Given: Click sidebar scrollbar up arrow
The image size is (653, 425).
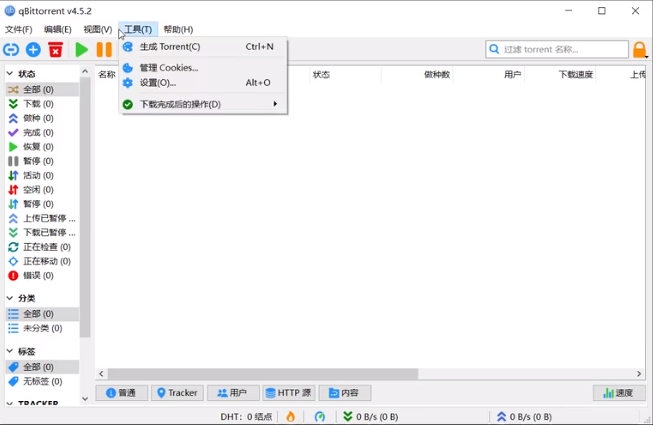Looking at the screenshot, I should point(85,72).
